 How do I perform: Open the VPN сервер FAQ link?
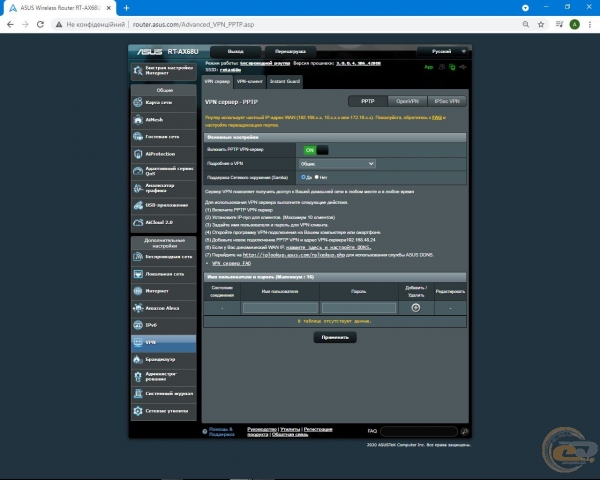click(x=231, y=263)
